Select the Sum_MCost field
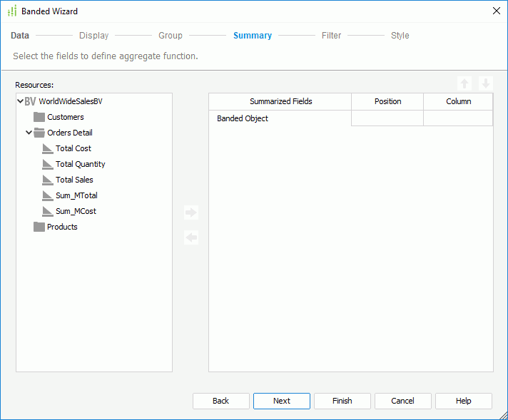The height and width of the screenshot is (420, 508). click(x=76, y=211)
